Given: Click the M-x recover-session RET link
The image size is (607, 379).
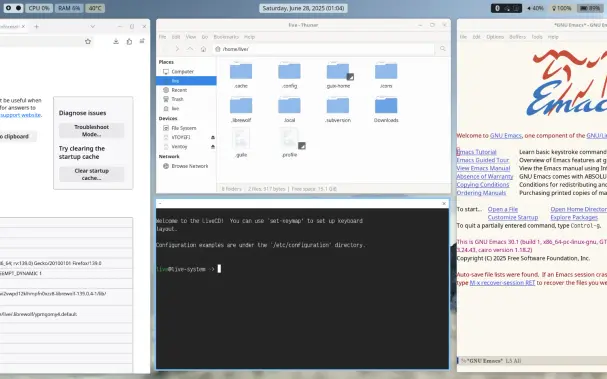Looking at the screenshot, I should [502, 283].
